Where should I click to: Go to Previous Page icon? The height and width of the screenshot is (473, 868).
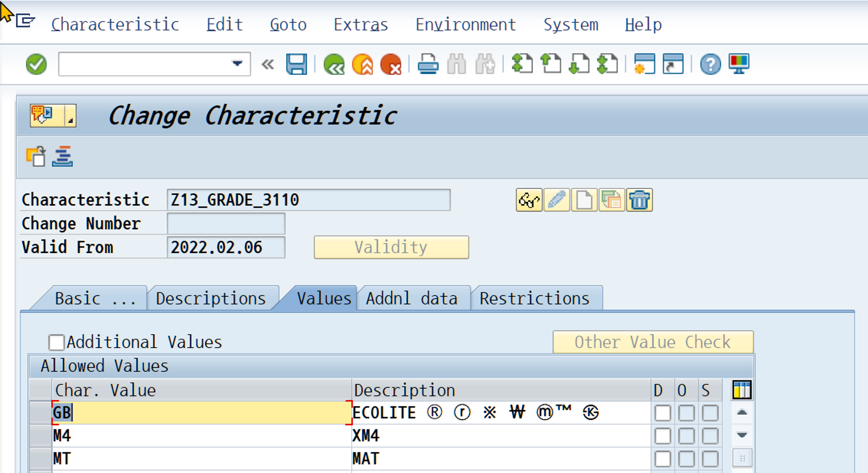pos(551,64)
